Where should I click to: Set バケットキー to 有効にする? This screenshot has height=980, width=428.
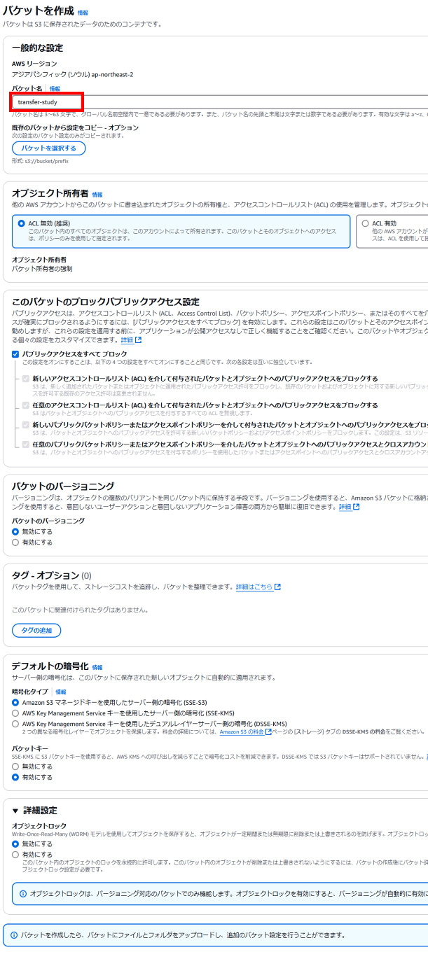pyautogui.click(x=15, y=777)
